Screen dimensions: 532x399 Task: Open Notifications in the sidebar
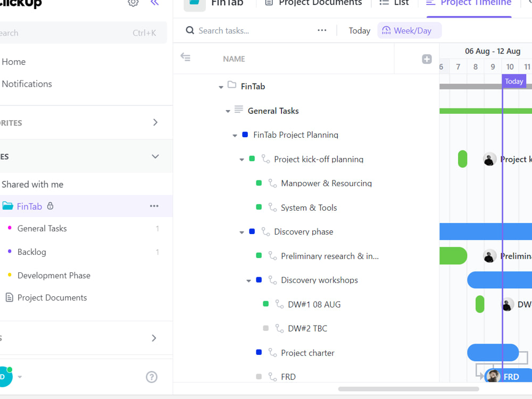[27, 84]
